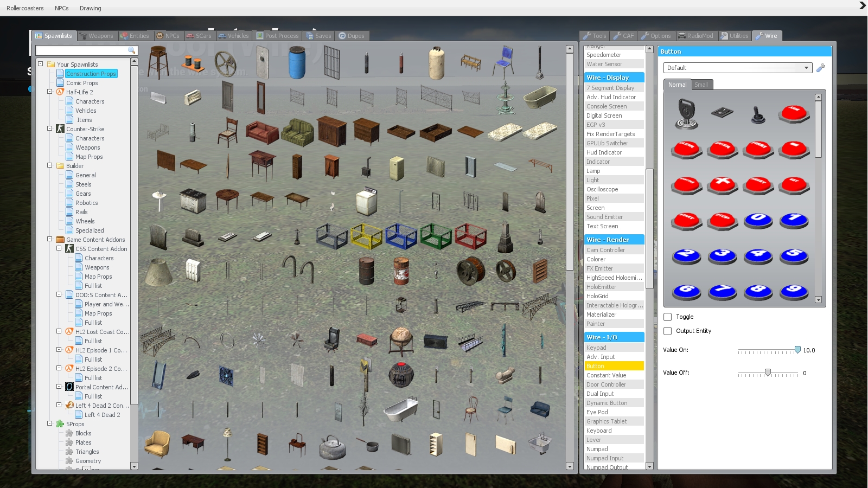Select the Keypad wire tool

(614, 348)
